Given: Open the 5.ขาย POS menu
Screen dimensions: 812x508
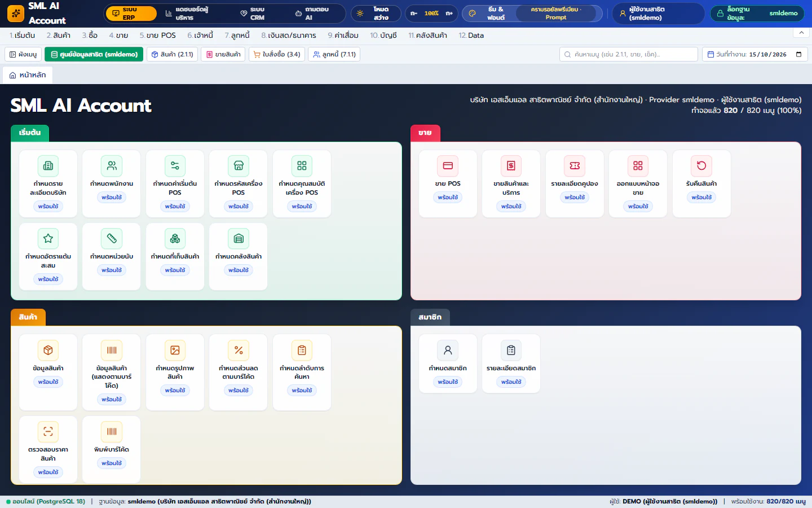Looking at the screenshot, I should tap(158, 35).
